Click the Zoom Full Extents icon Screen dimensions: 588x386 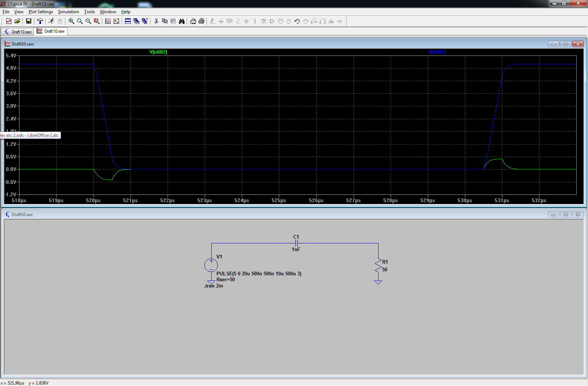pyautogui.click(x=97, y=21)
